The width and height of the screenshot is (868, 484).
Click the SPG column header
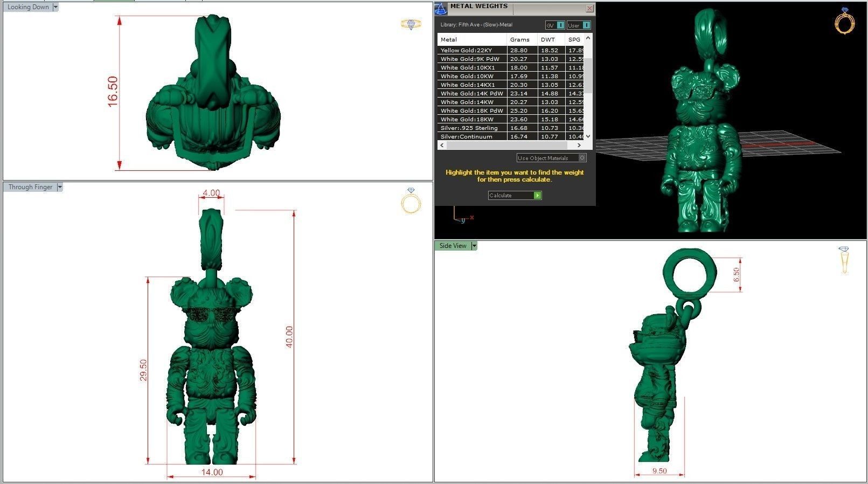tap(574, 39)
